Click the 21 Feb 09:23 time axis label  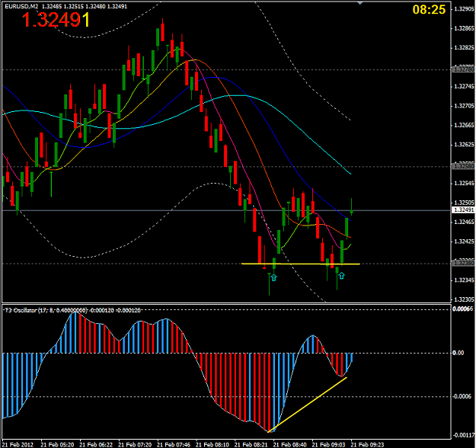point(367,445)
